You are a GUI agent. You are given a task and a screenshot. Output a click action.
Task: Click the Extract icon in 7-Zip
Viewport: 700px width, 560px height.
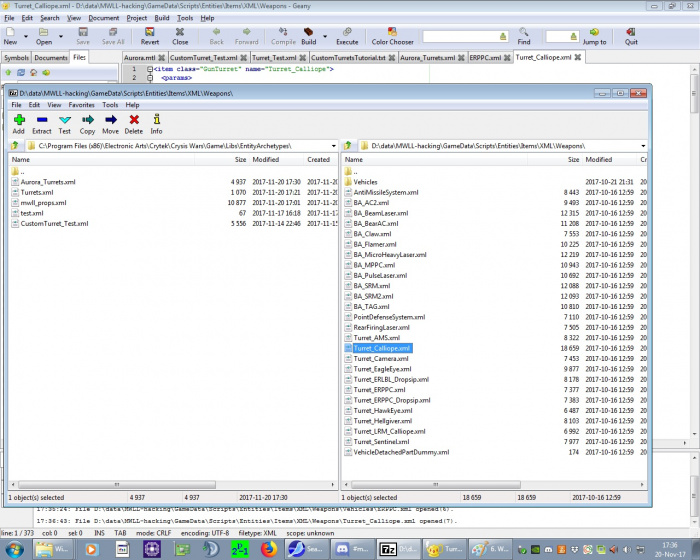[x=42, y=123]
